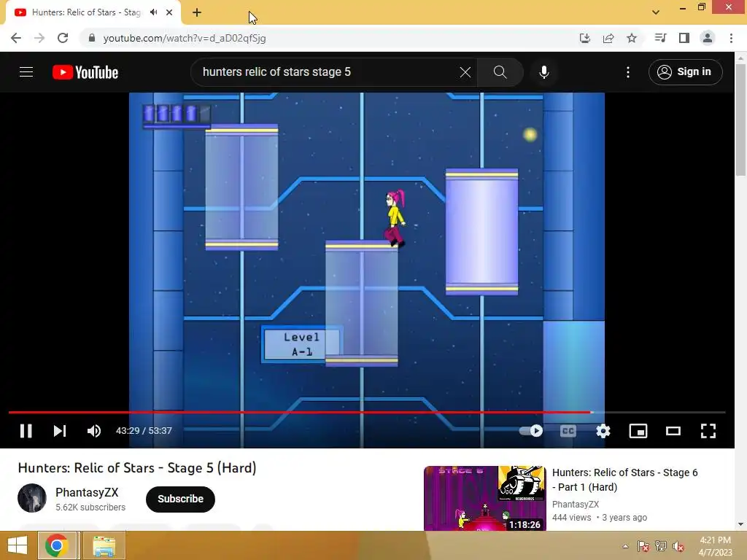Run search with magnifier button
Image resolution: width=747 pixels, height=560 pixels.
pos(500,72)
